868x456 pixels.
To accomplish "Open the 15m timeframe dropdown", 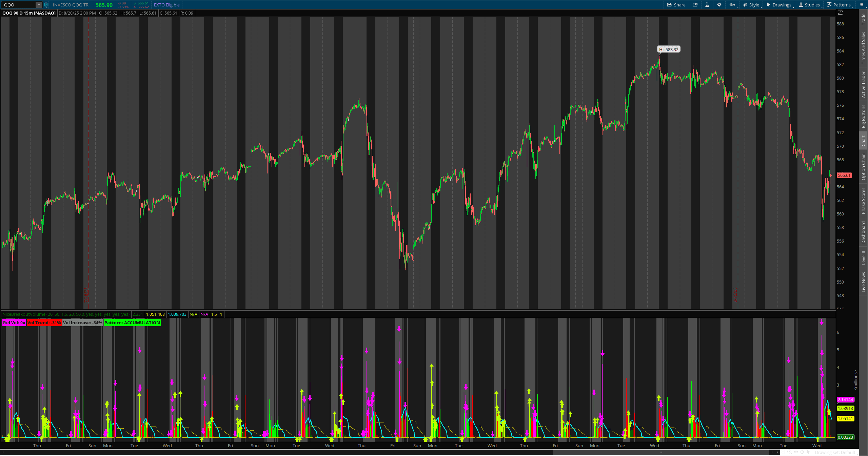I will pyautogui.click(x=732, y=5).
